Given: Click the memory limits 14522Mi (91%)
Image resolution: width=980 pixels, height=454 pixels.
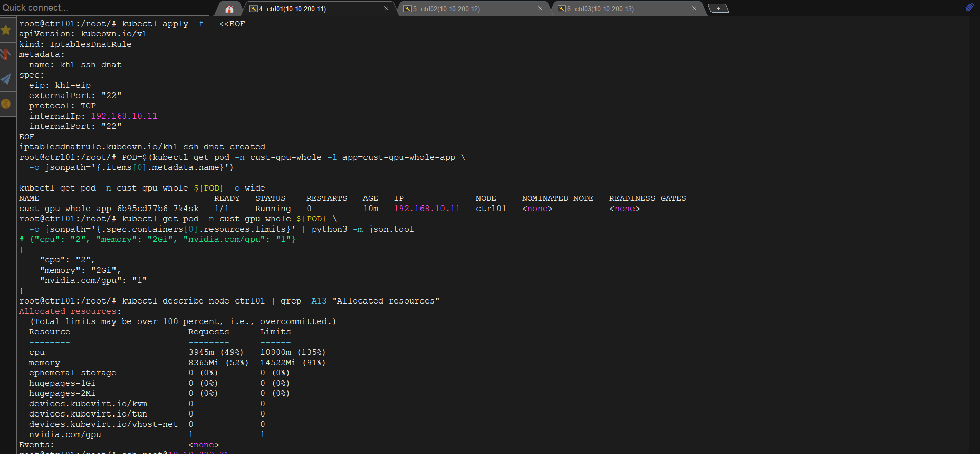Looking at the screenshot, I should pyautogui.click(x=293, y=363).
